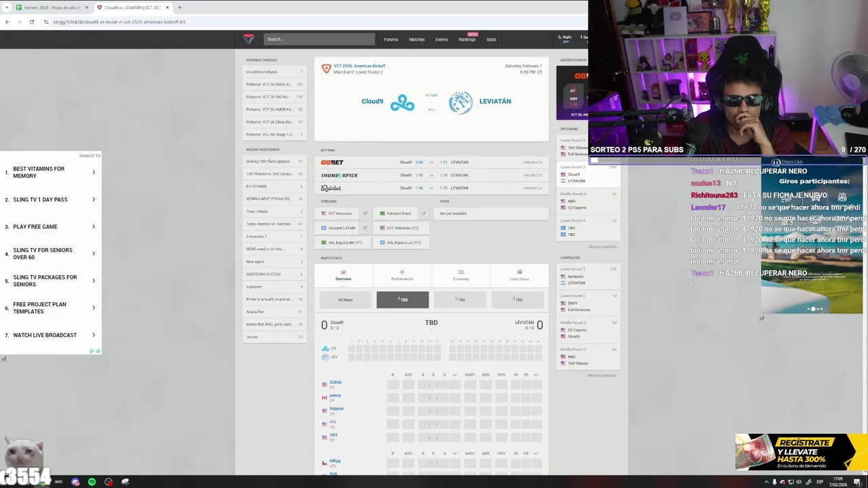Open the Events nav item
The height and width of the screenshot is (488, 868).
pyautogui.click(x=441, y=39)
